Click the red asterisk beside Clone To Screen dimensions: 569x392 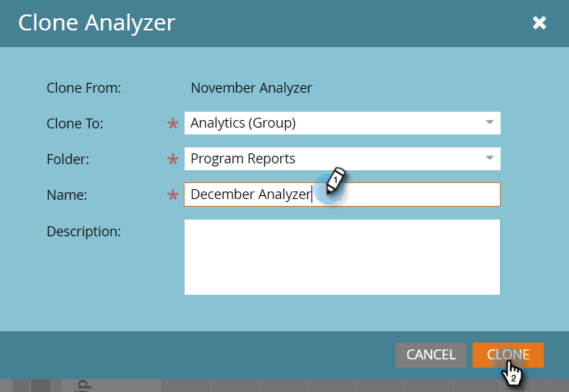coord(172,124)
